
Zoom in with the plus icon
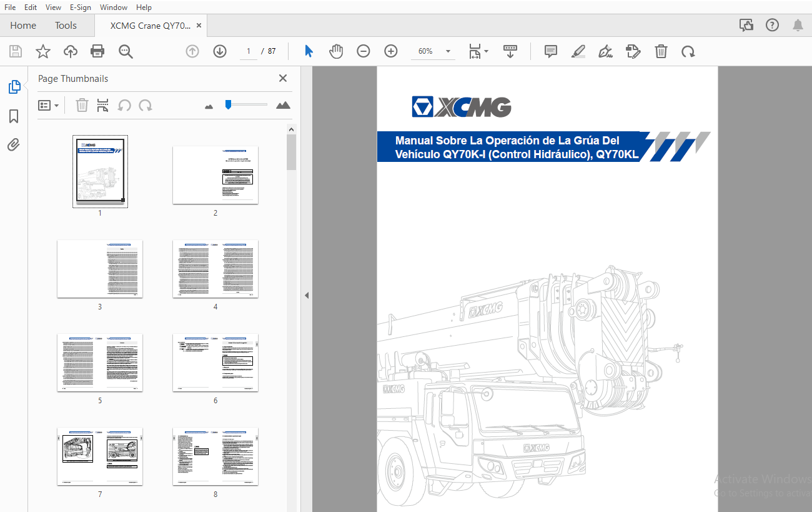click(391, 51)
